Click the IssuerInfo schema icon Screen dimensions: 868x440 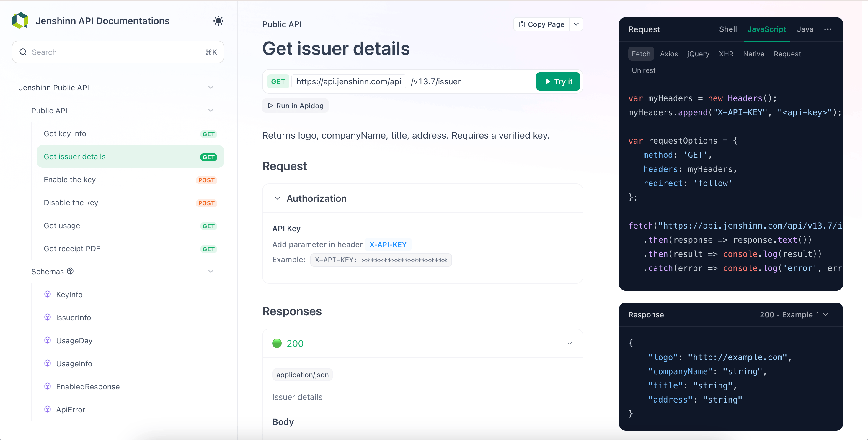[x=48, y=317]
